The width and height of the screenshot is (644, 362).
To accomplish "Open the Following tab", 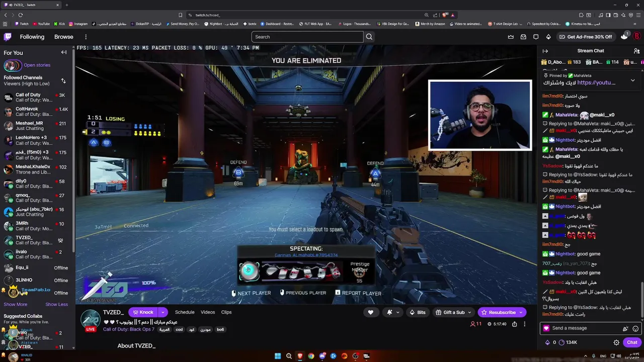I will coord(32,37).
